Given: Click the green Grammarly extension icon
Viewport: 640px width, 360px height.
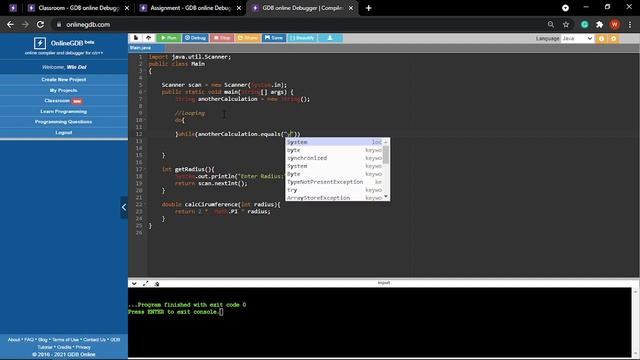Looking at the screenshot, I should (584, 24).
